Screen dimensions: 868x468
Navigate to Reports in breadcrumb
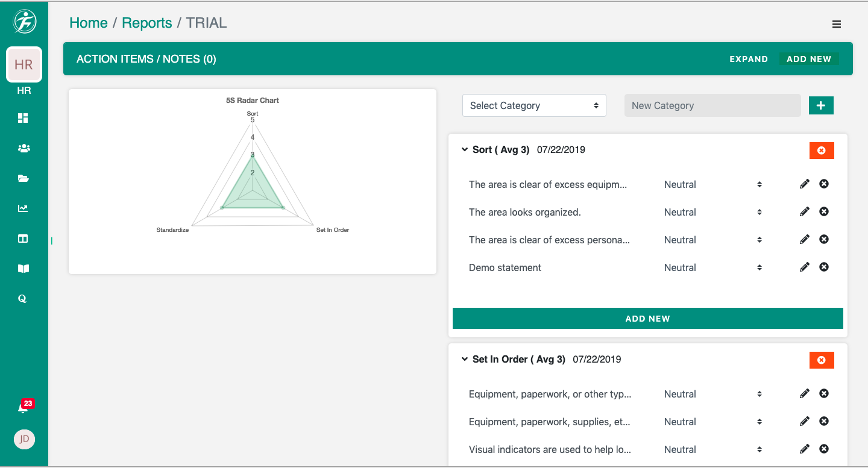click(x=146, y=23)
